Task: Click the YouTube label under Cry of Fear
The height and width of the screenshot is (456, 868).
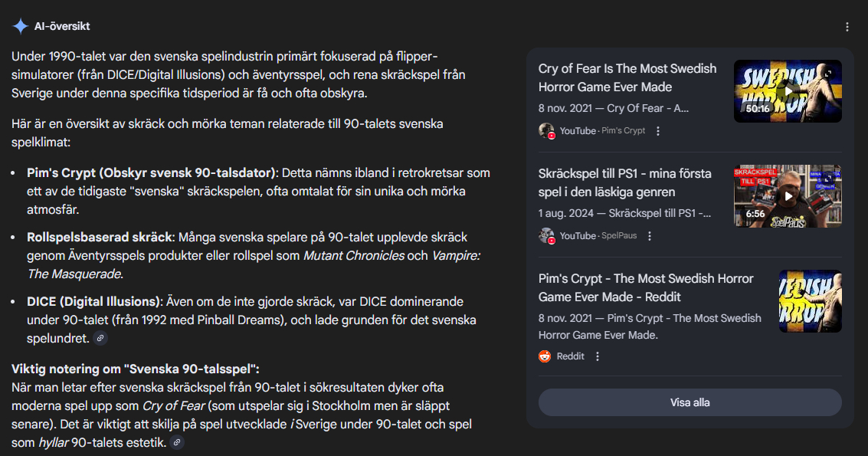Action: tap(578, 131)
